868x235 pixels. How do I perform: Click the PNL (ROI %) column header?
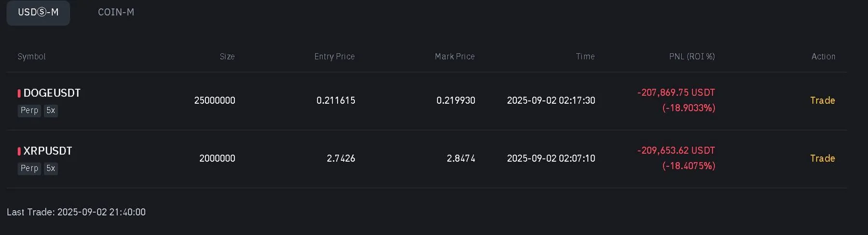(692, 56)
